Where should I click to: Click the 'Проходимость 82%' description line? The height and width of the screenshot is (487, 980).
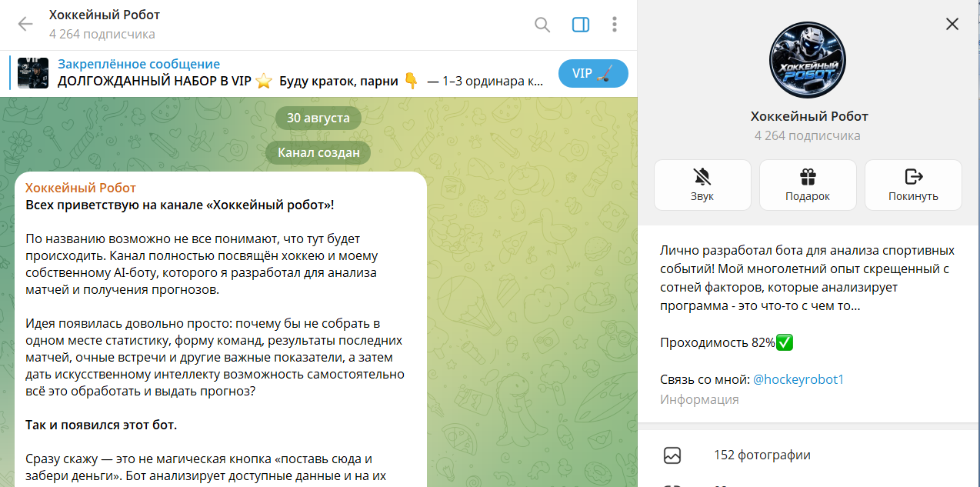click(727, 342)
